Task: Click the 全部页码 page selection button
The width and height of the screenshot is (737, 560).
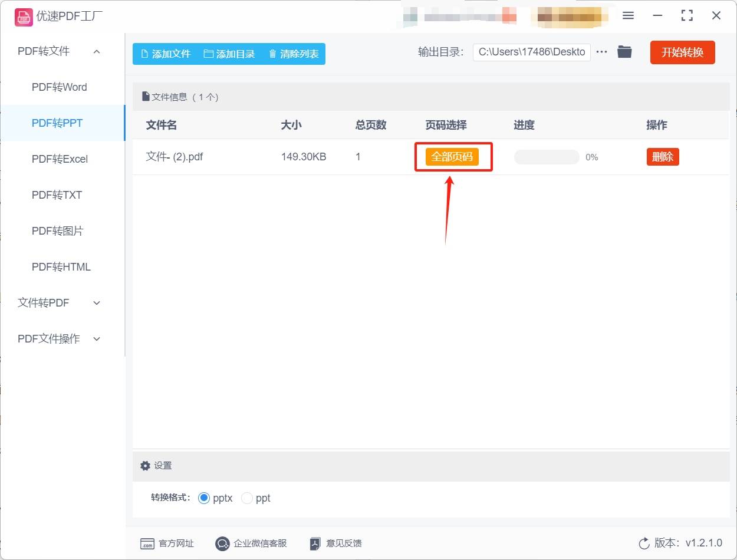Action: pyautogui.click(x=452, y=157)
